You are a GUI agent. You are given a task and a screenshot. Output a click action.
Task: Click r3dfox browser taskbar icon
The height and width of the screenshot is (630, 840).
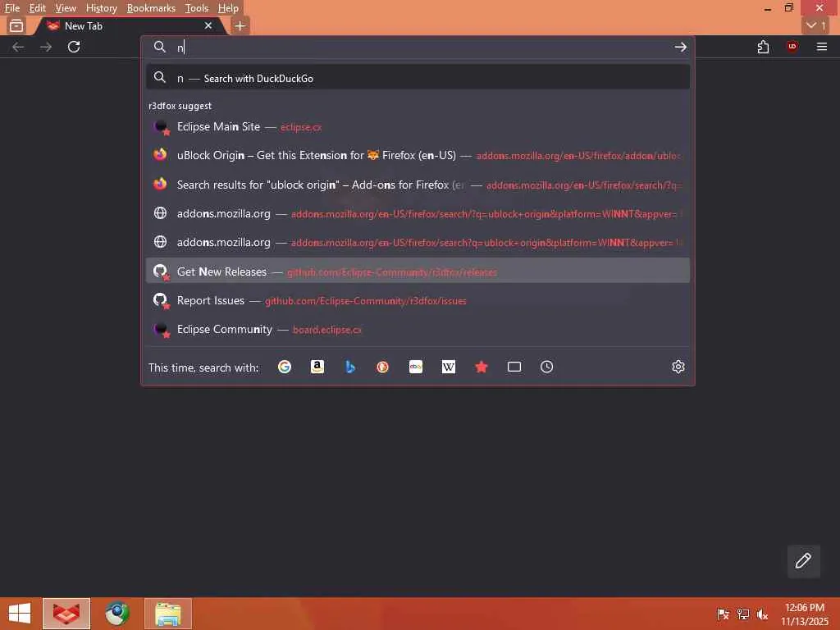click(66, 614)
